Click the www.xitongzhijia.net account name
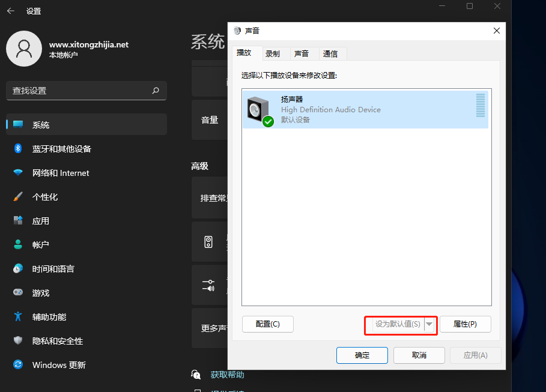 point(89,44)
